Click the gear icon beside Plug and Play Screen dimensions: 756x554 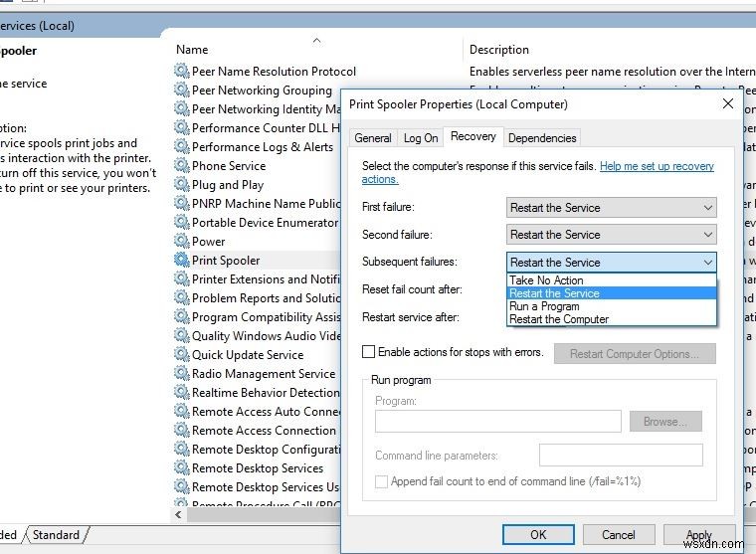pos(181,184)
